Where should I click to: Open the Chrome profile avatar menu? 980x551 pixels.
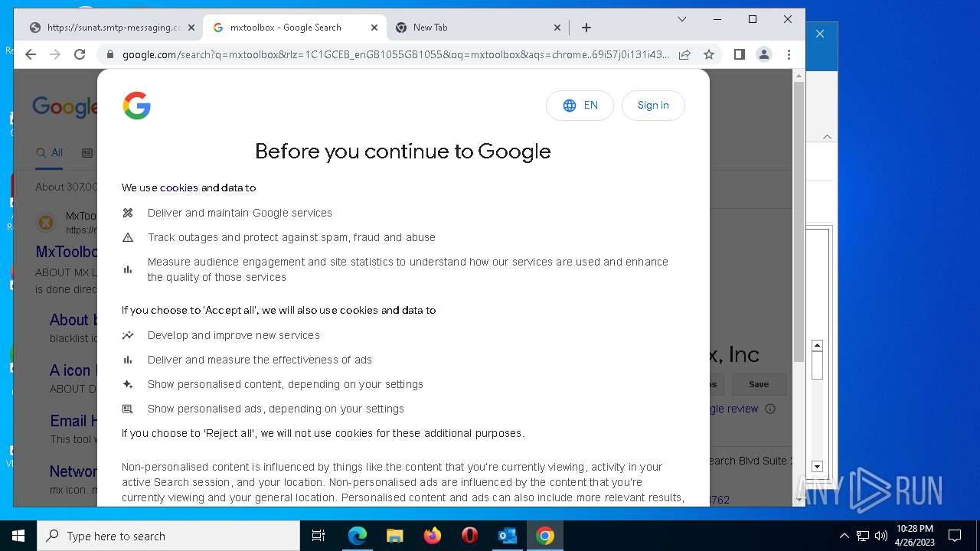point(763,54)
